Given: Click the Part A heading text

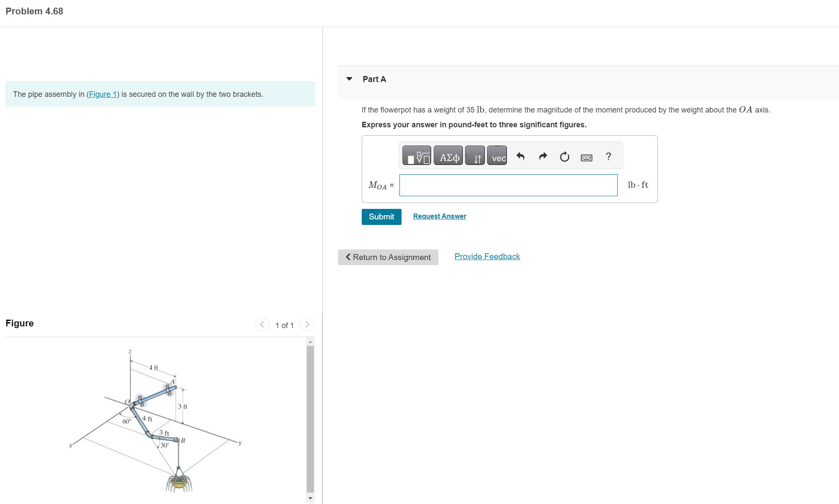Looking at the screenshot, I should [x=374, y=79].
